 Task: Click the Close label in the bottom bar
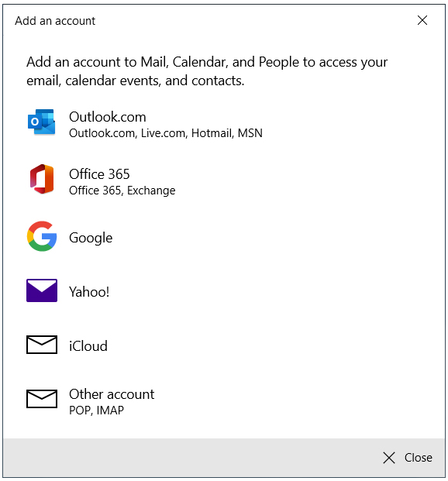click(419, 458)
